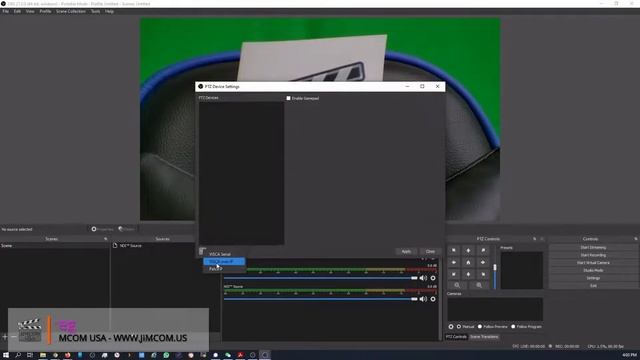Image resolution: width=640 pixels, height=360 pixels.
Task: Click the PTZ zoom in magnifier
Action: [x=479, y=285]
